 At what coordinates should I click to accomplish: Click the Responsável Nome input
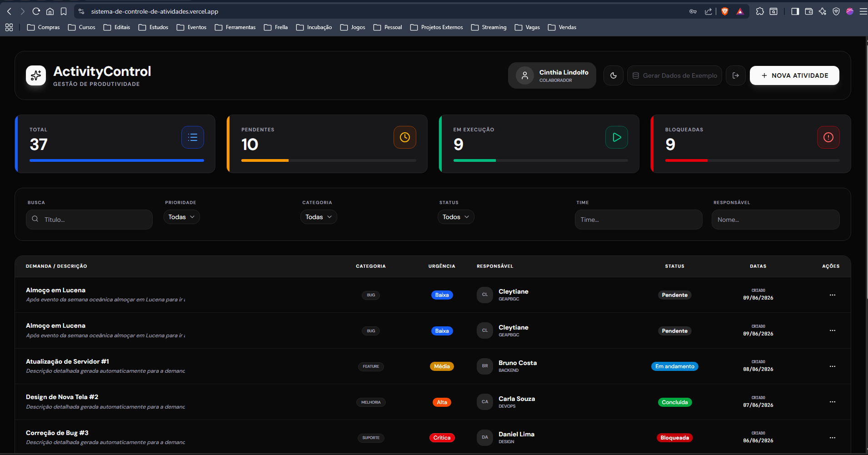pos(775,220)
